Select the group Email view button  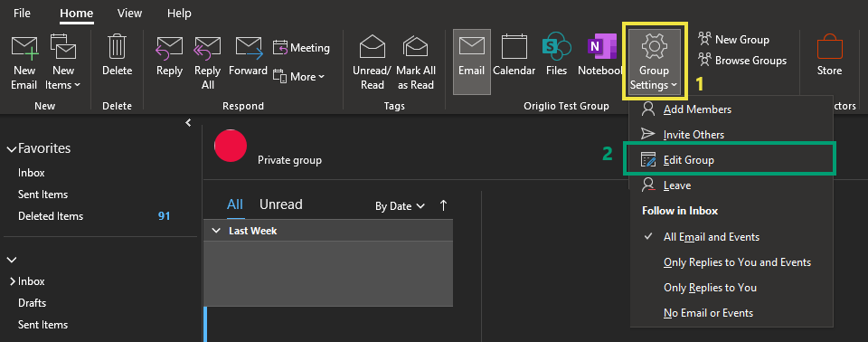tap(472, 62)
